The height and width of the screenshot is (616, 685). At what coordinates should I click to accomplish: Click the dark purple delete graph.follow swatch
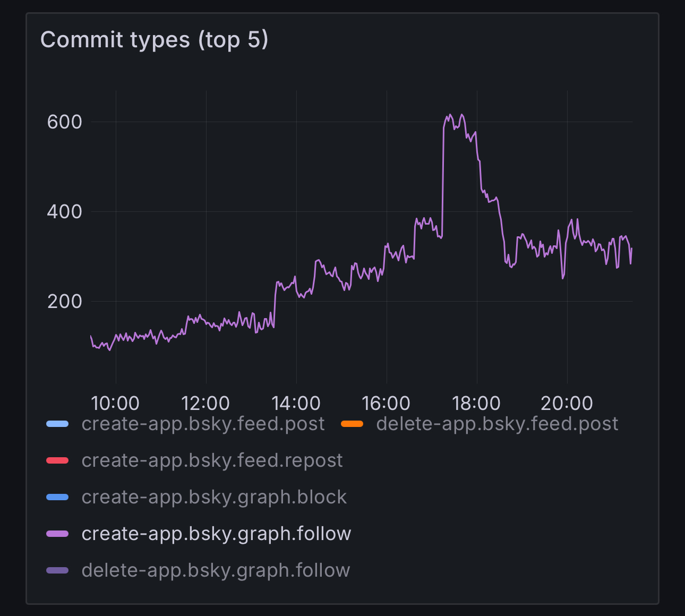(x=57, y=570)
